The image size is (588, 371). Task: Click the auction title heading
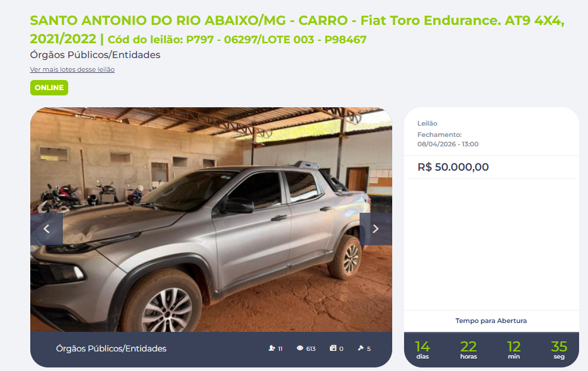tap(297, 30)
